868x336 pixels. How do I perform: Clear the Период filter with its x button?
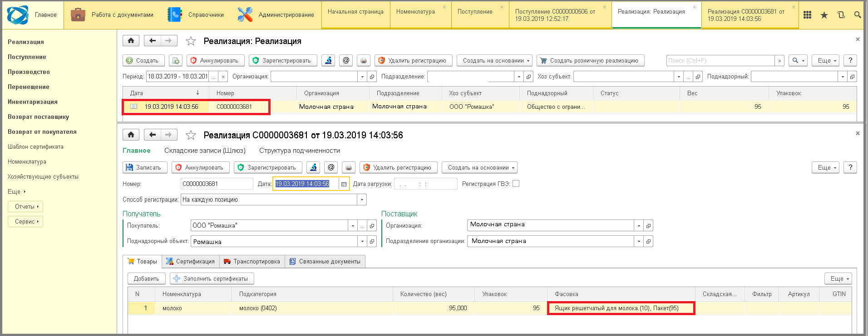pos(223,77)
